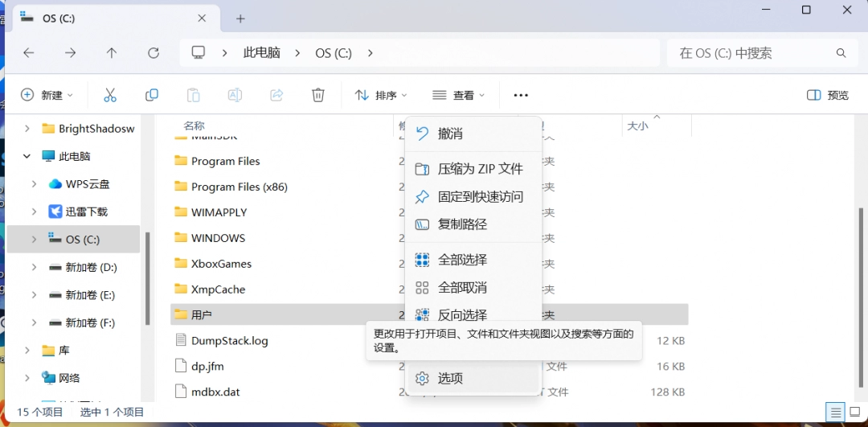Select 选项 in the context menu
The image size is (868, 427).
pyautogui.click(x=450, y=378)
